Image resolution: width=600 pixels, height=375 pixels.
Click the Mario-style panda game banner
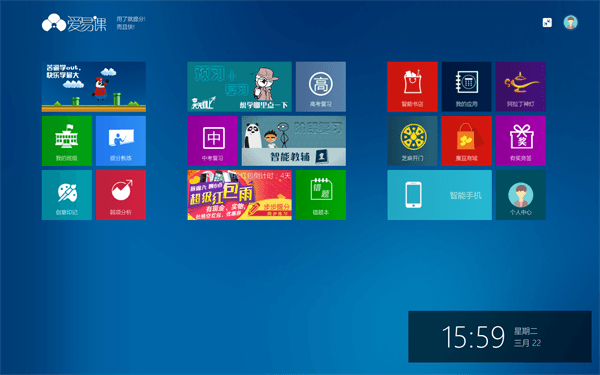(x=94, y=87)
